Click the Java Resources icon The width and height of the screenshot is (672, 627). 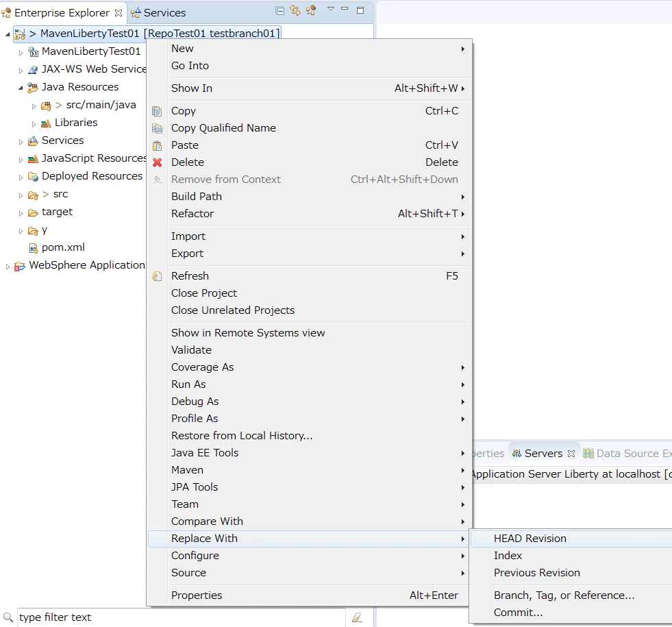(33, 88)
